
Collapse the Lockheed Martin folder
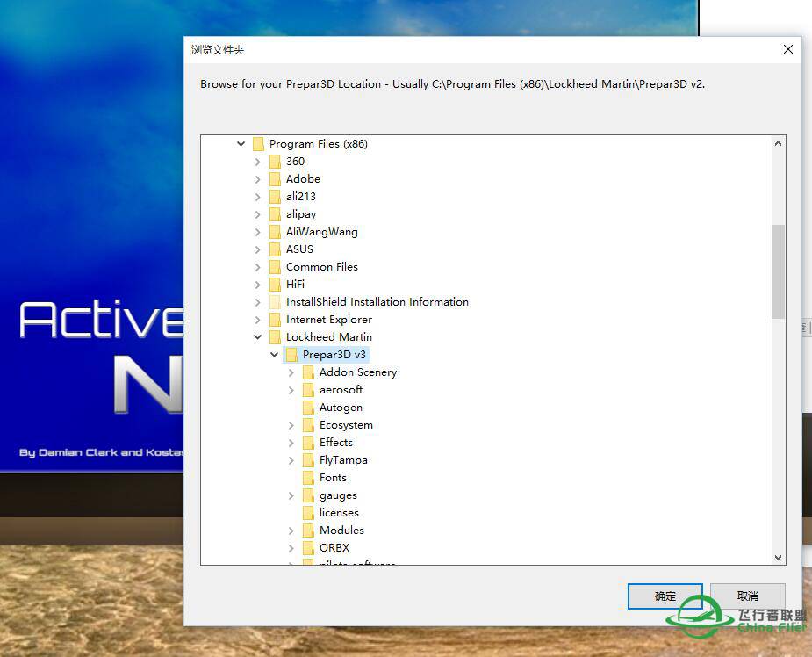click(257, 337)
